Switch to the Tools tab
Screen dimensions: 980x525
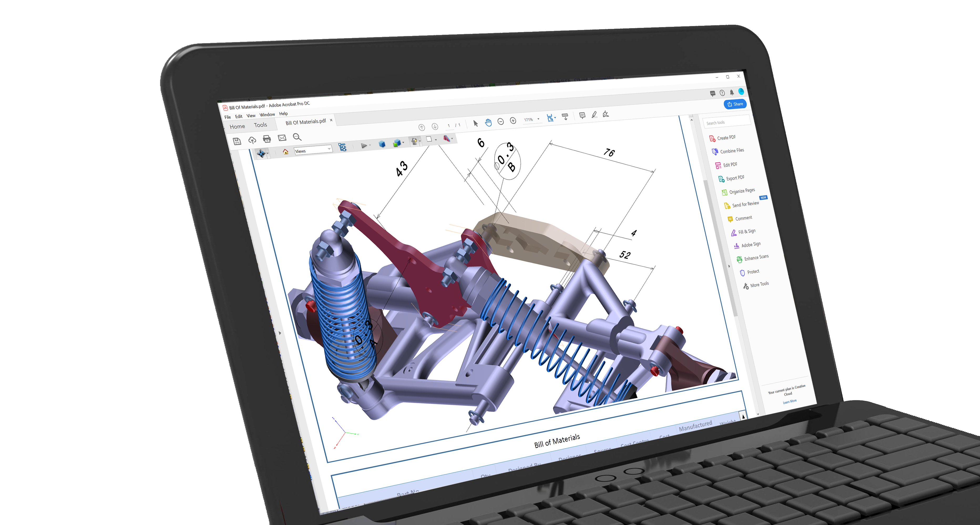[261, 125]
